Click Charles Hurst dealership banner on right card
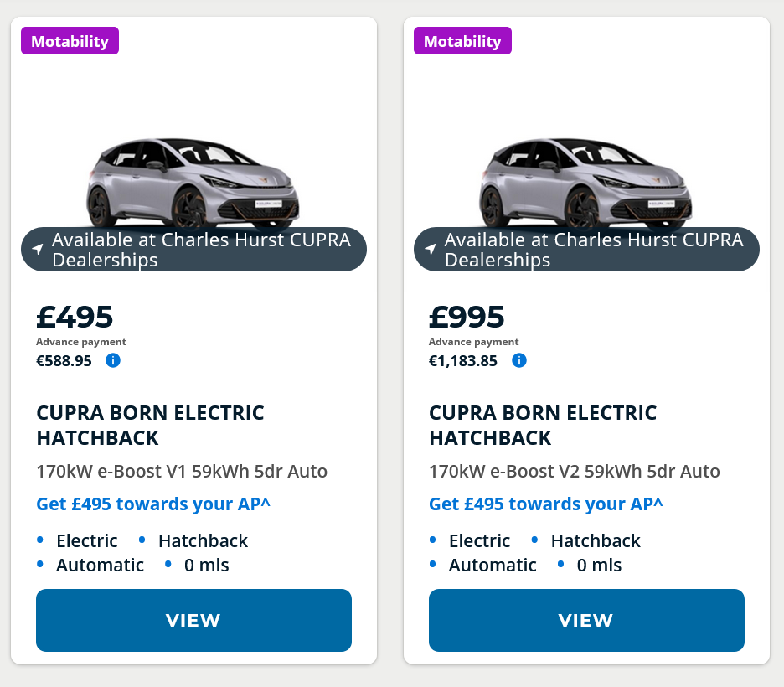784x687 pixels. point(594,249)
